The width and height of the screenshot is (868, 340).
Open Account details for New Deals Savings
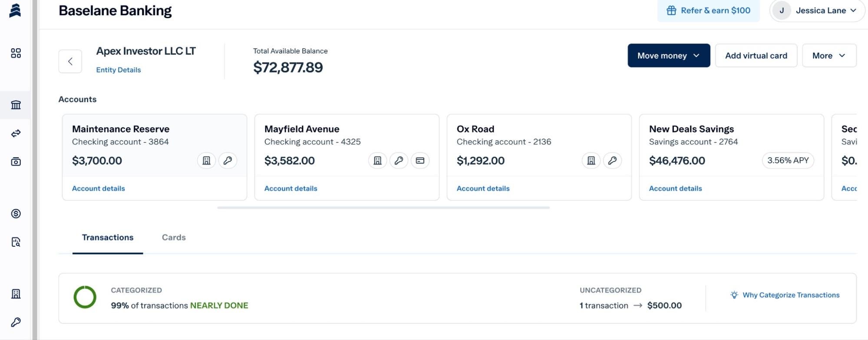click(x=675, y=188)
